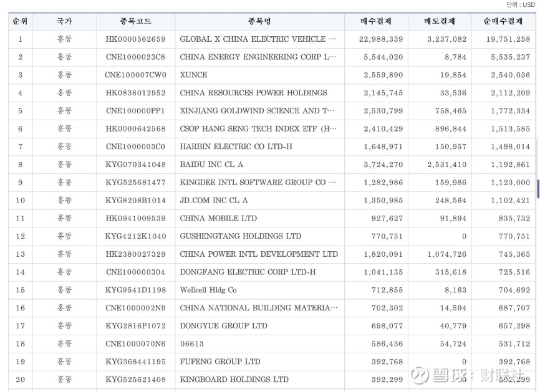
Task: Click the value 19,751,258
Action: [x=508, y=39]
